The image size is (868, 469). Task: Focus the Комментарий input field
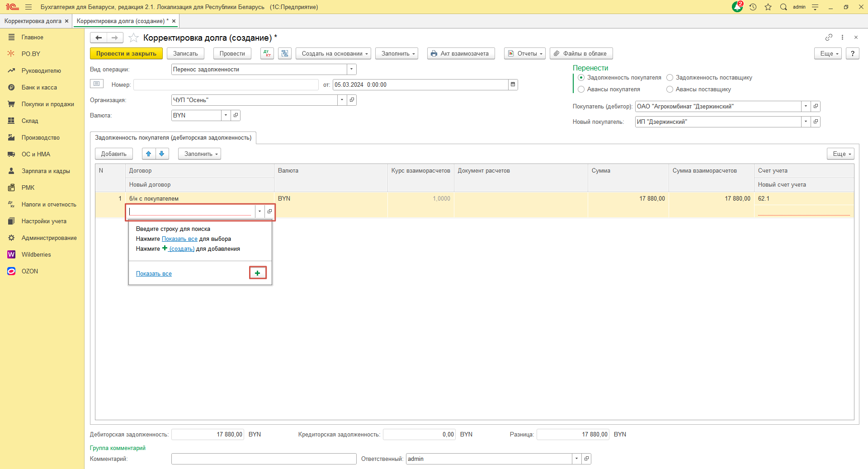coord(264,459)
